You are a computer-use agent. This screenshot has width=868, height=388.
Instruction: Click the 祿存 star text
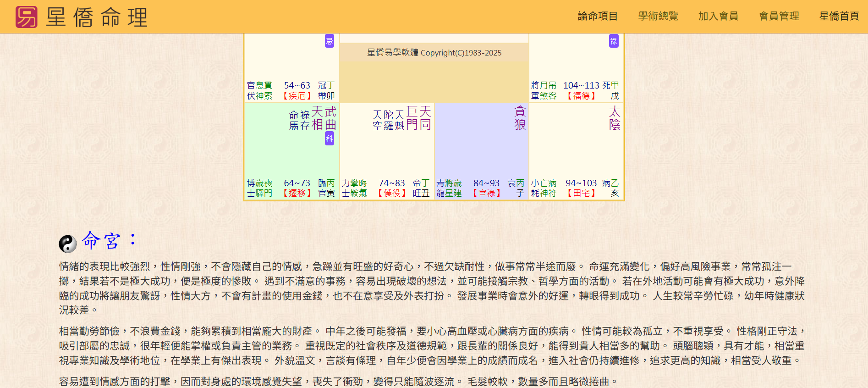point(305,120)
